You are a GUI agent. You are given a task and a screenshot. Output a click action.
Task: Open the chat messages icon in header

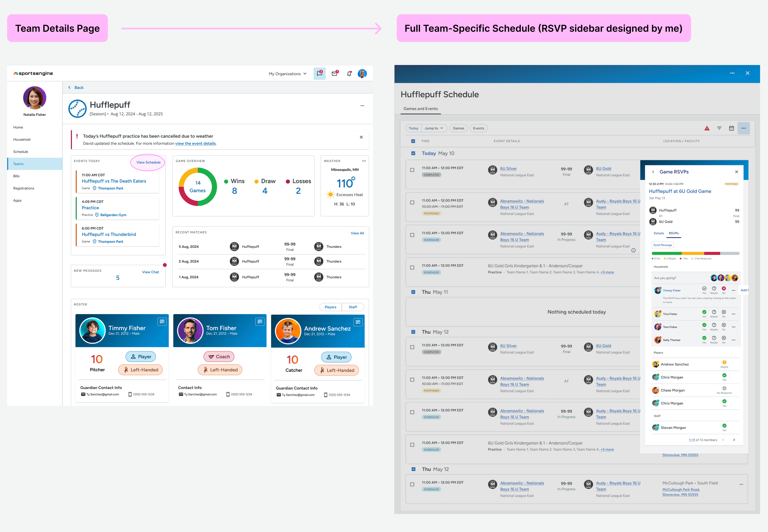319,74
